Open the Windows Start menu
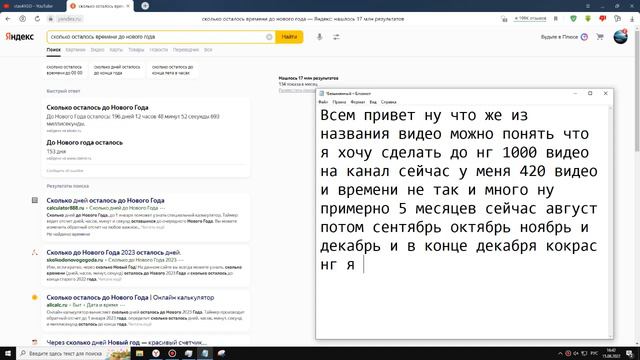The height and width of the screenshot is (360, 640). (x=8, y=353)
